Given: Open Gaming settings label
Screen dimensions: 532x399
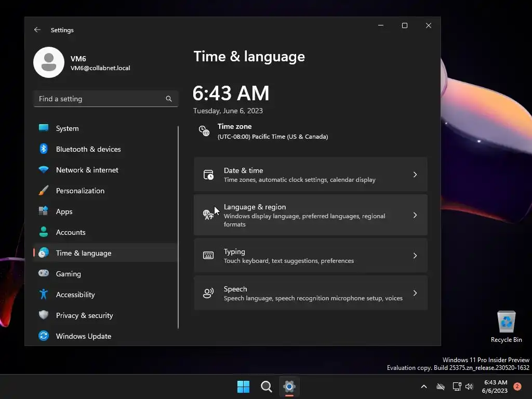Looking at the screenshot, I should pos(68,274).
